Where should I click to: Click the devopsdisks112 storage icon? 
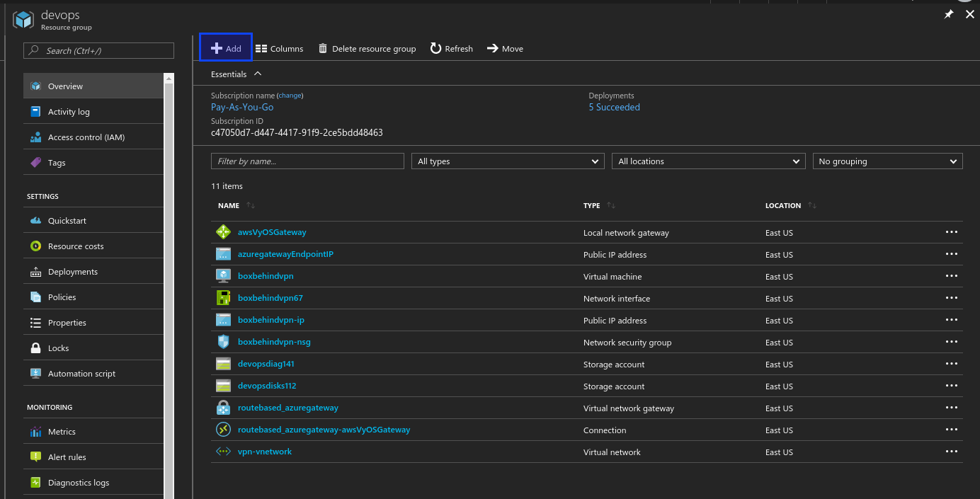(224, 386)
